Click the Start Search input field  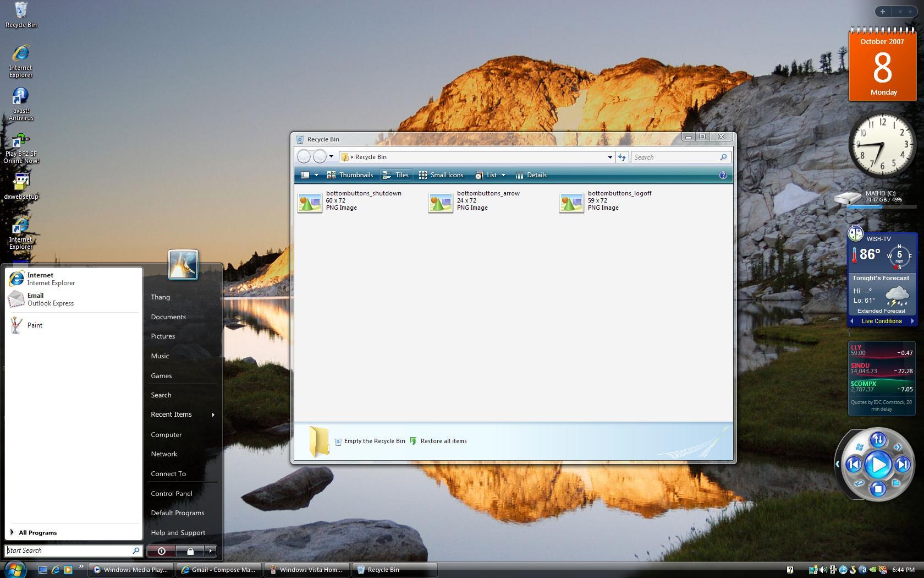(x=66, y=550)
